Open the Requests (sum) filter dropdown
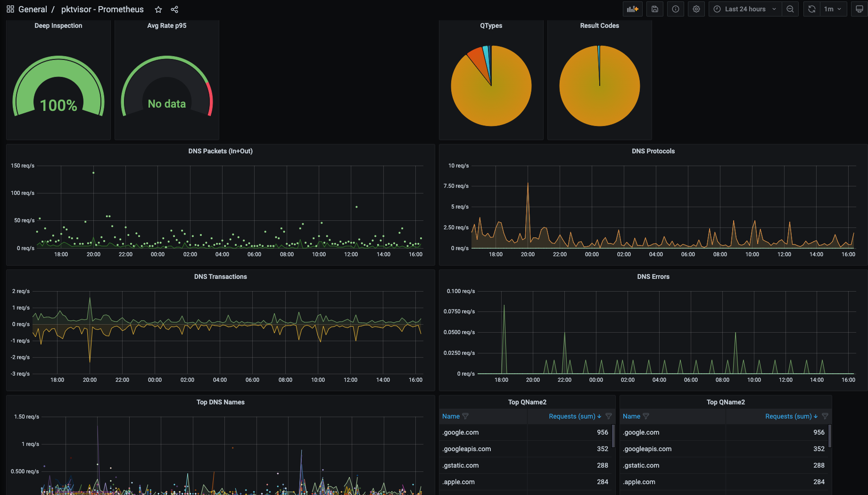The height and width of the screenshot is (495, 868). [x=608, y=416]
